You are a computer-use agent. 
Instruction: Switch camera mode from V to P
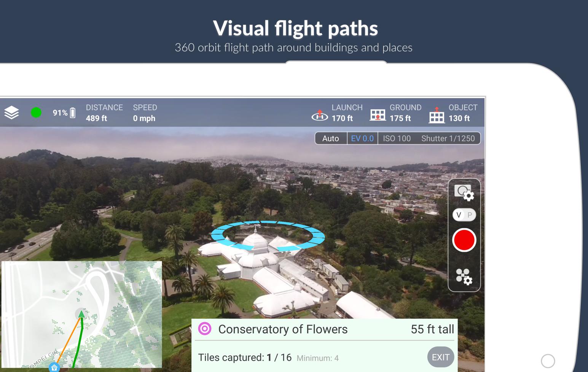click(x=470, y=215)
